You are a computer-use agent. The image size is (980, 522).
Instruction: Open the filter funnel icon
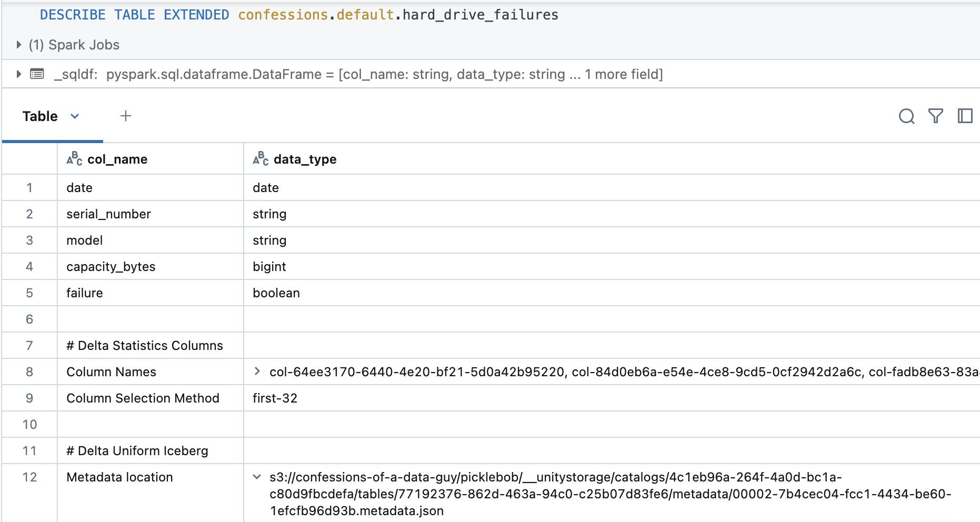935,116
